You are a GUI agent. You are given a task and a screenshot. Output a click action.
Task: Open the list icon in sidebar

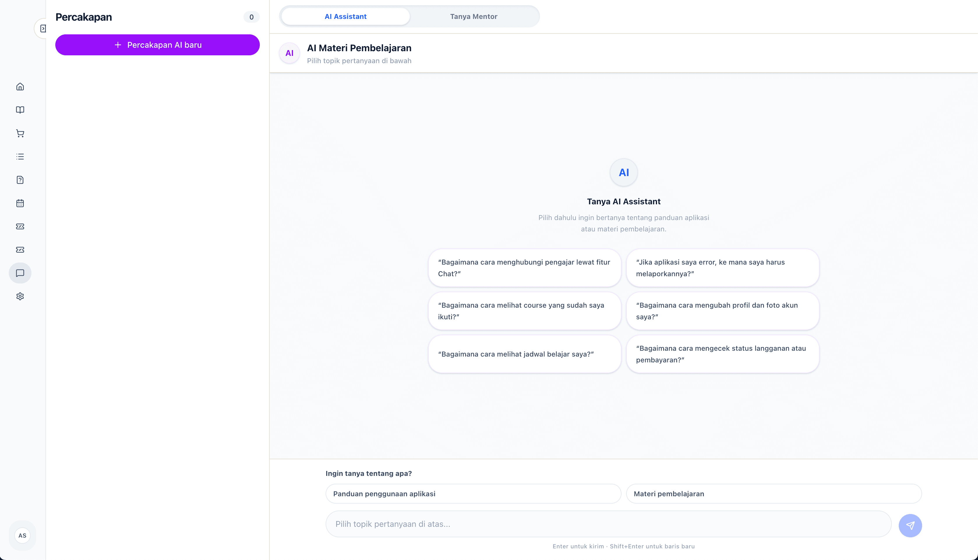[x=20, y=157]
